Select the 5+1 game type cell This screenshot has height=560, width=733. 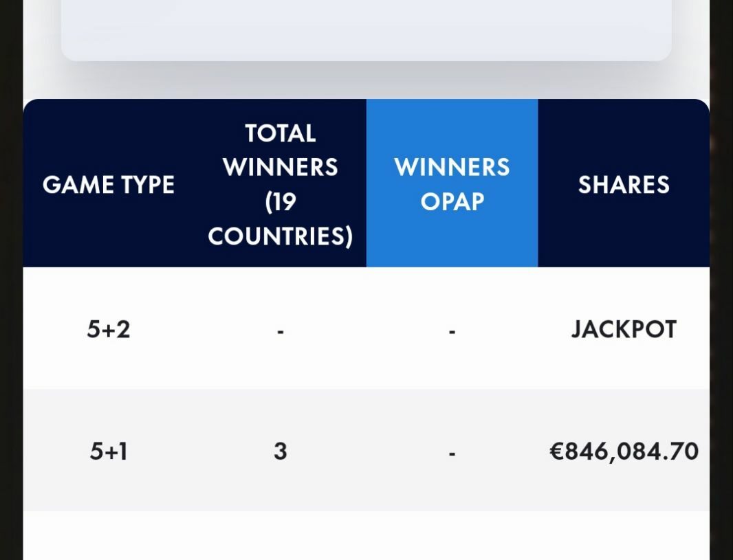click(x=109, y=451)
